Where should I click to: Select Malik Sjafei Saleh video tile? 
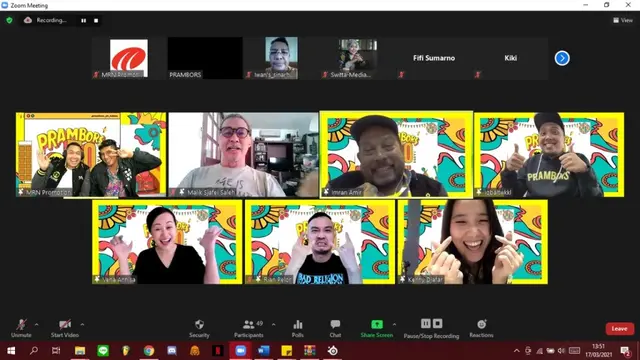tap(243, 155)
